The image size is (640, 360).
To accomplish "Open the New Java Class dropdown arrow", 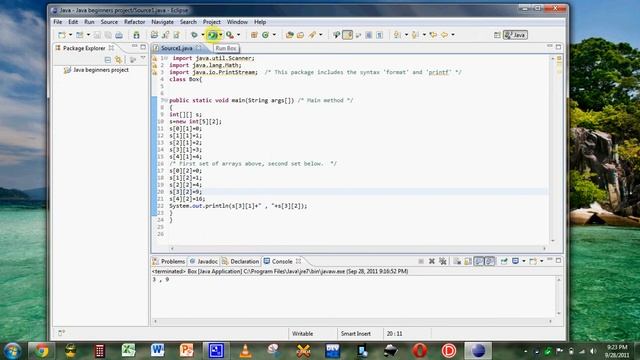I will (x=274, y=35).
